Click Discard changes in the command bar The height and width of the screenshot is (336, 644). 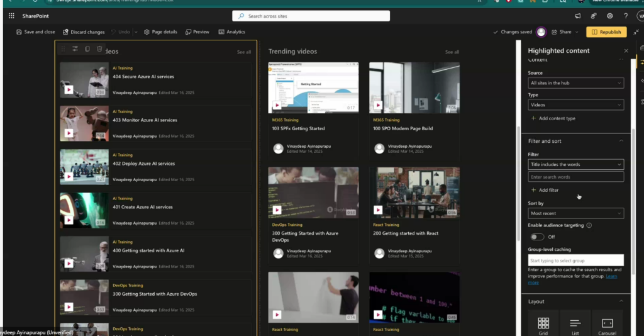point(84,32)
